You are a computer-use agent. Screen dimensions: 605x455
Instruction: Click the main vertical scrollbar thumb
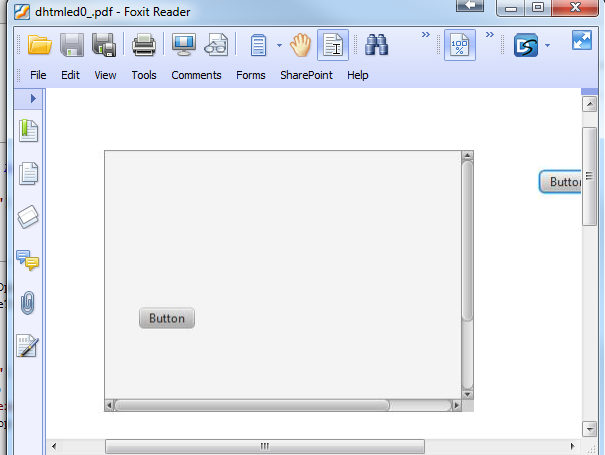point(590,176)
